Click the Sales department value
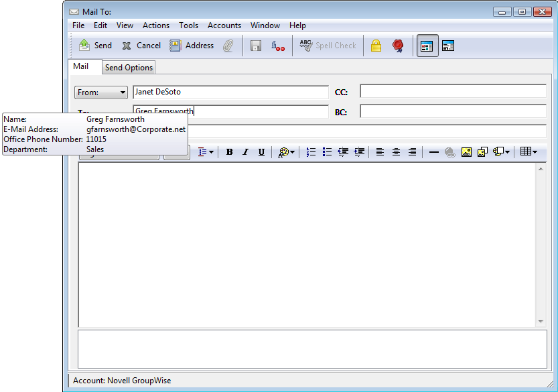This screenshot has height=392, width=558. 95,149
